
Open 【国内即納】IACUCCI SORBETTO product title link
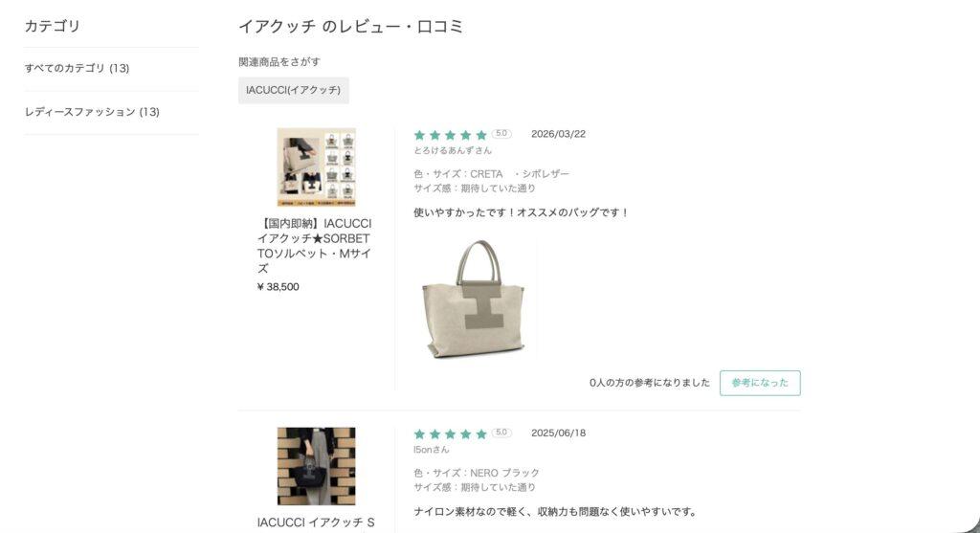[x=314, y=246]
